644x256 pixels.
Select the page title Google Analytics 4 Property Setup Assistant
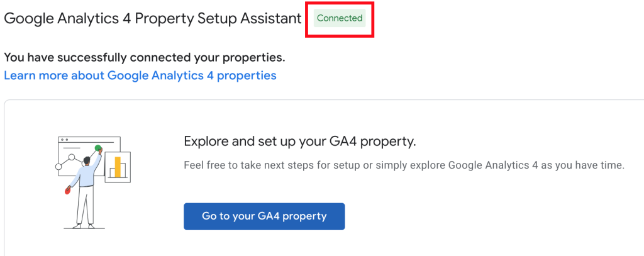coord(153,18)
